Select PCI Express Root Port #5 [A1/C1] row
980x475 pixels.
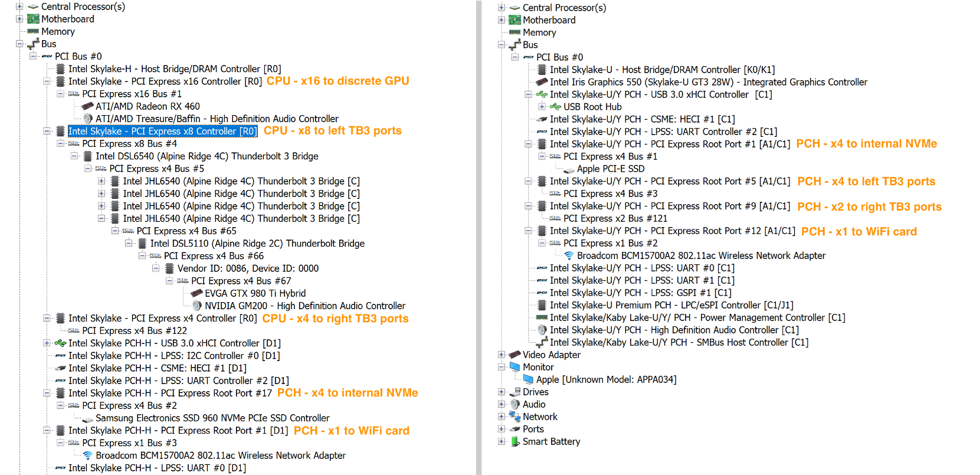(x=670, y=181)
